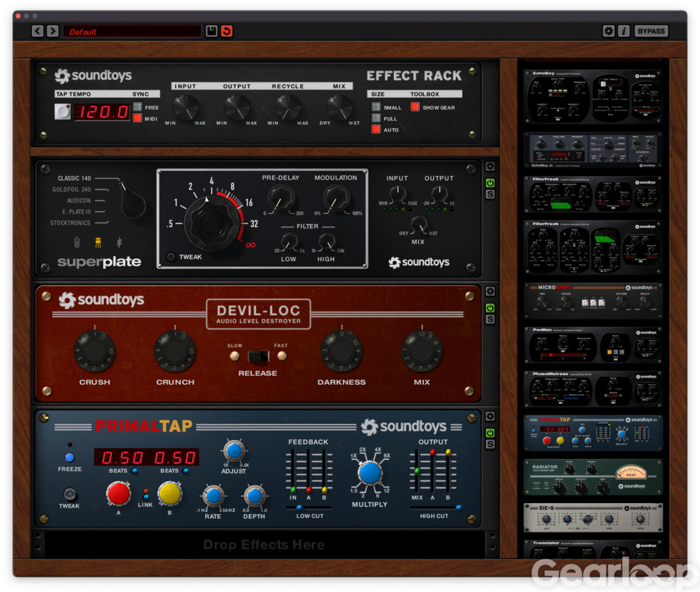Go to the previous preset arrow
This screenshot has width=700, height=592.
[37, 31]
